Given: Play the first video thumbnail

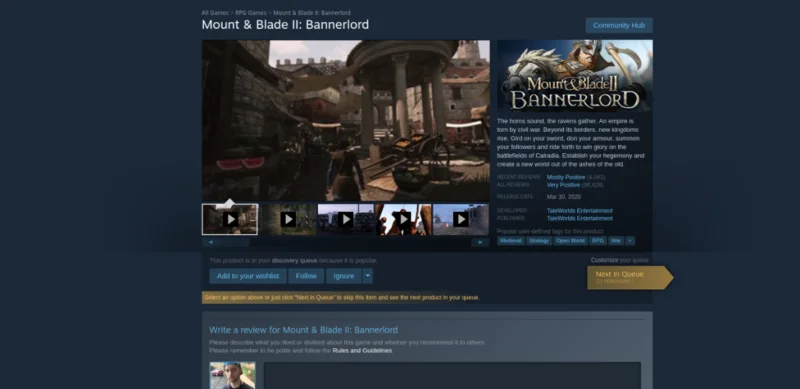Looking at the screenshot, I should click(x=230, y=220).
